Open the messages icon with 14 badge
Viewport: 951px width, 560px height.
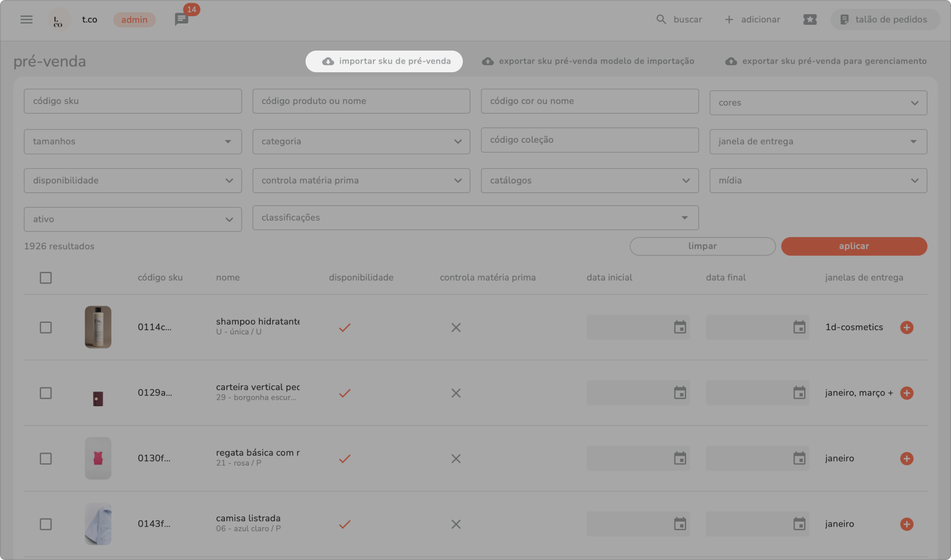coord(181,19)
